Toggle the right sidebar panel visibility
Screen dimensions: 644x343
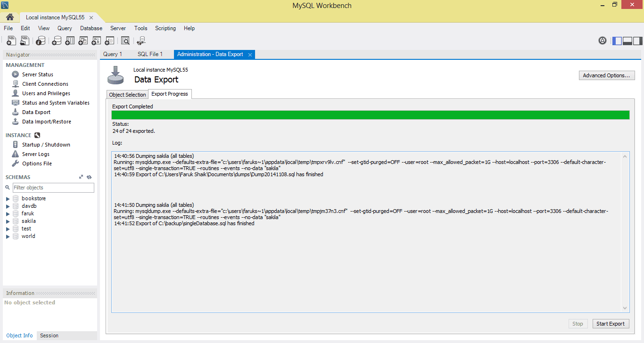coord(638,41)
